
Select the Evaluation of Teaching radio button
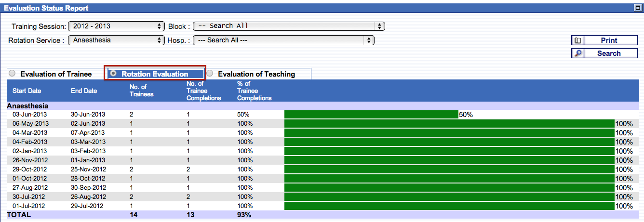tap(210, 74)
